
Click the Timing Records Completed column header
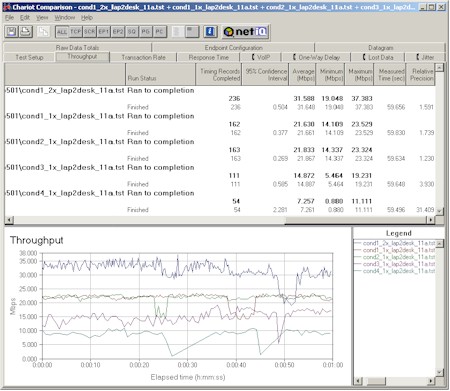pyautogui.click(x=219, y=74)
